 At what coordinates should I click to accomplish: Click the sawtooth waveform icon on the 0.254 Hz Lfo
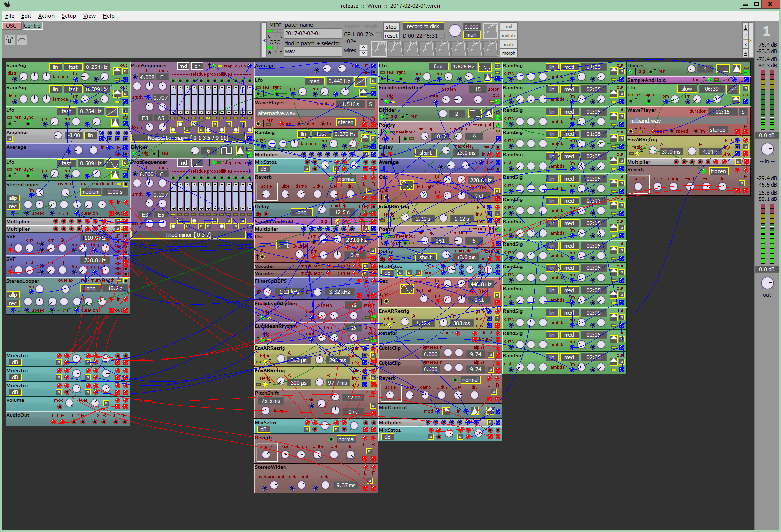pos(112,111)
